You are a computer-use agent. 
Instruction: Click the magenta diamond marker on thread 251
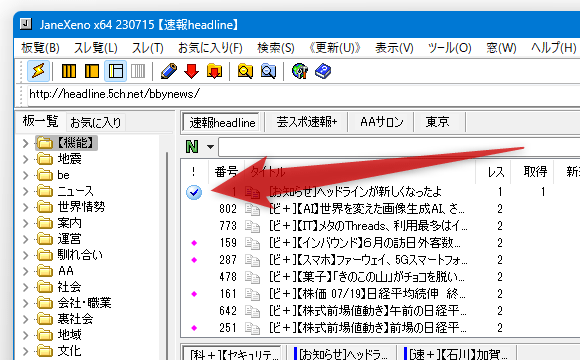[x=194, y=328]
